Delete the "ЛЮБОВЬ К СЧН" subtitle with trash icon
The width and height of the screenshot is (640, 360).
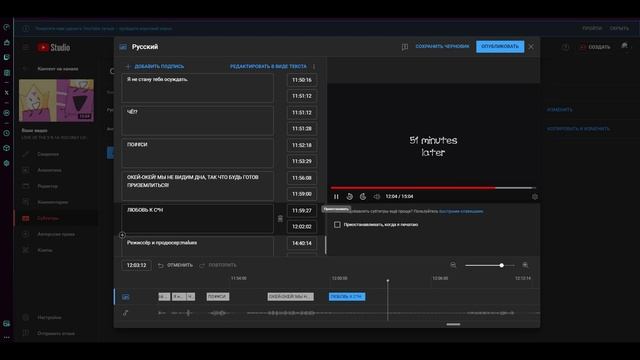[x=280, y=219]
